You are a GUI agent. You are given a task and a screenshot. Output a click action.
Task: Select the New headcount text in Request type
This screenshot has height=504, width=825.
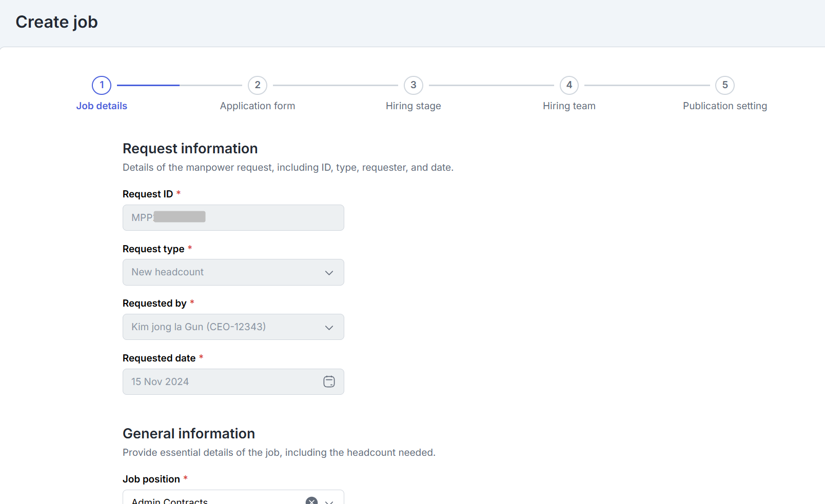167,272
